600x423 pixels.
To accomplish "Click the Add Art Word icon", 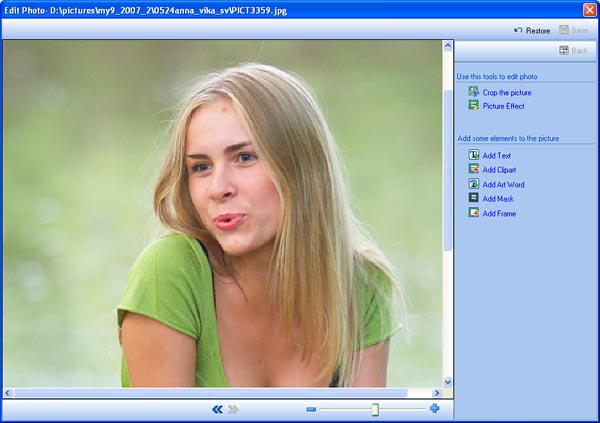I will point(474,183).
